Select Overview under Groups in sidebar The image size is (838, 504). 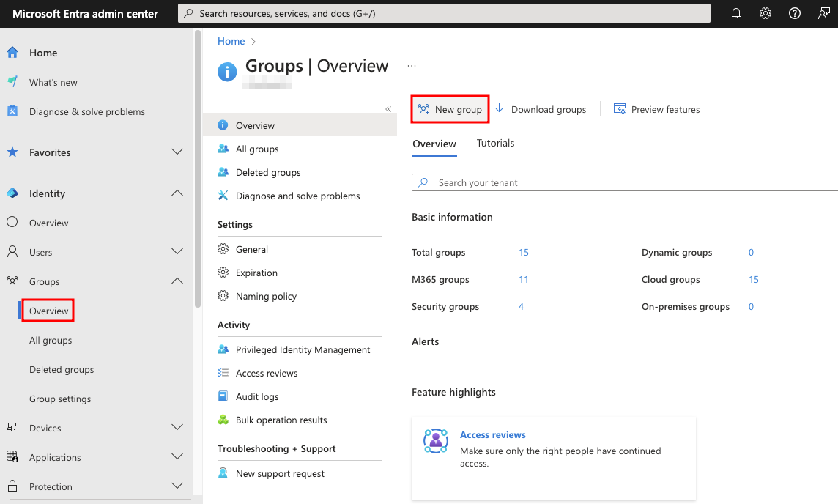click(x=48, y=311)
